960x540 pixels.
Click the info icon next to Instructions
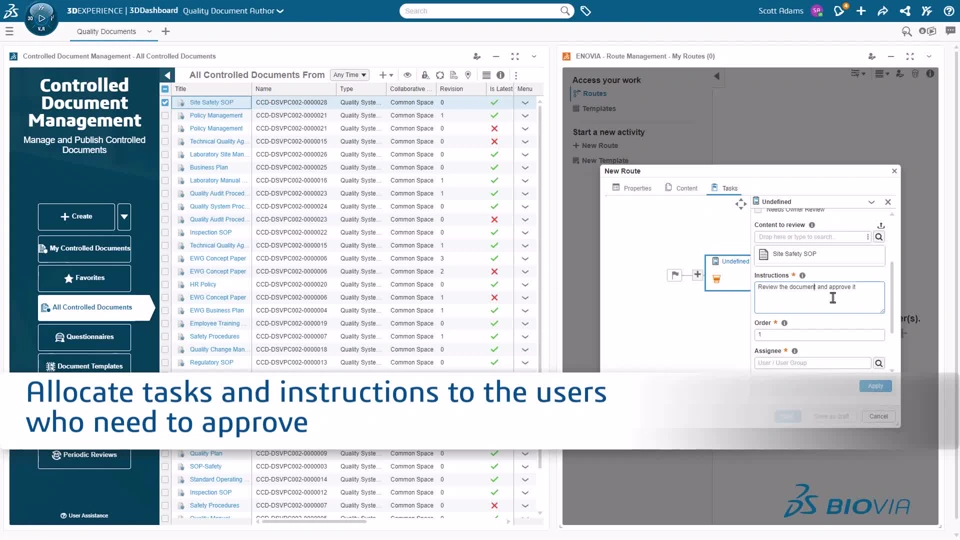coord(802,276)
